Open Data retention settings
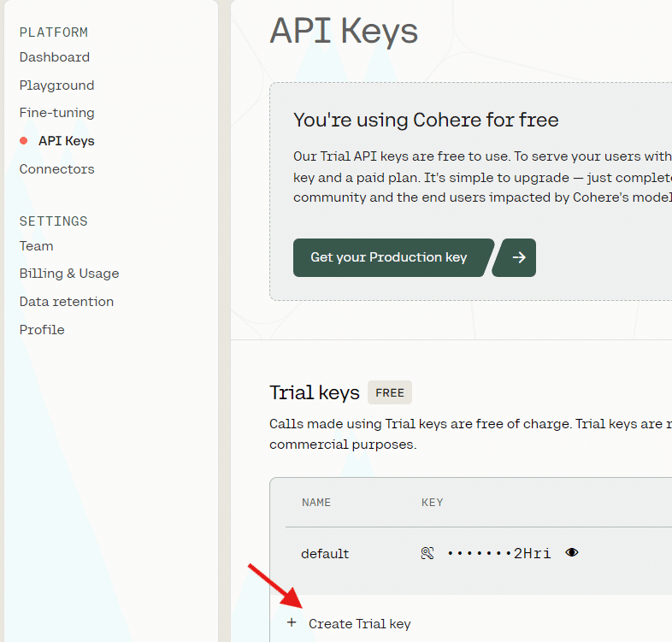672x642 pixels. [x=66, y=302]
